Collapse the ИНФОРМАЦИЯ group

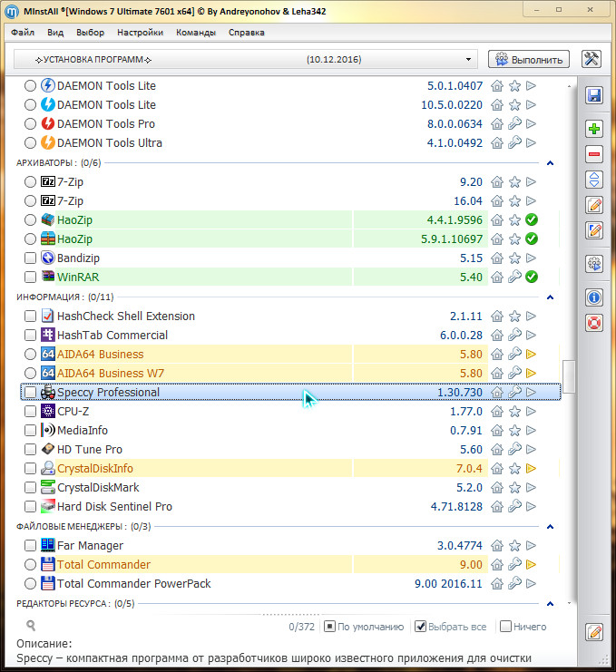click(551, 297)
